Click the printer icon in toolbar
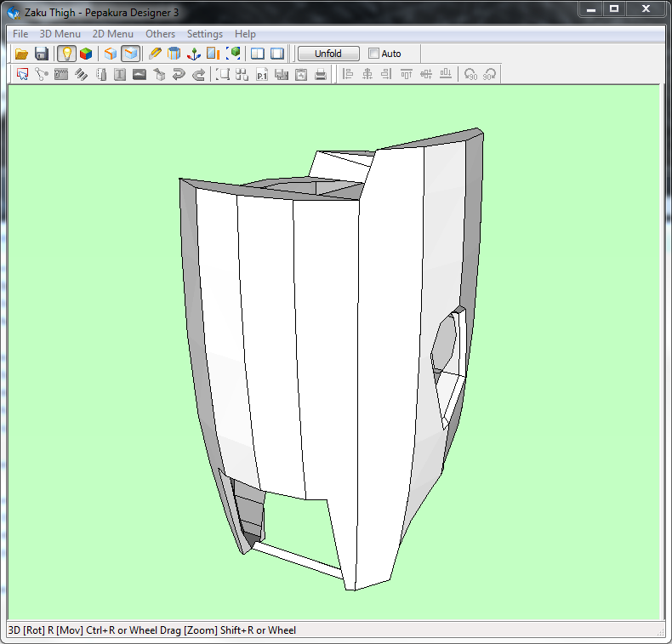672x644 pixels. (x=321, y=75)
